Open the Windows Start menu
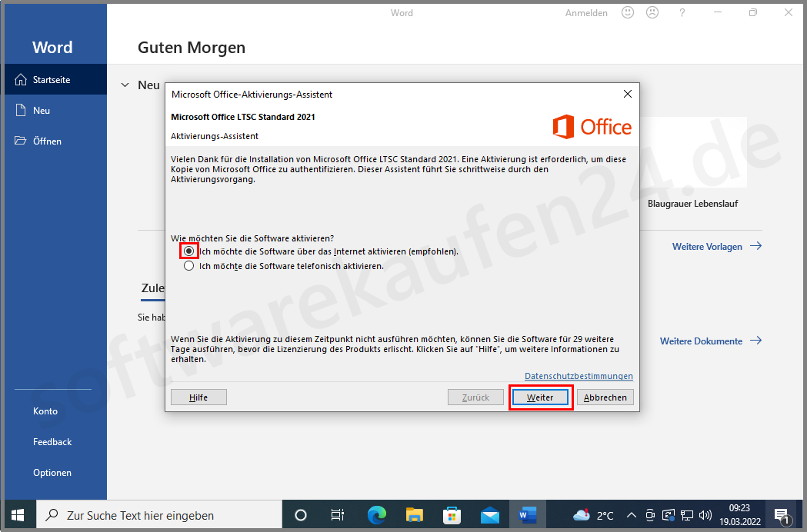This screenshot has height=532, width=807. coord(18,515)
